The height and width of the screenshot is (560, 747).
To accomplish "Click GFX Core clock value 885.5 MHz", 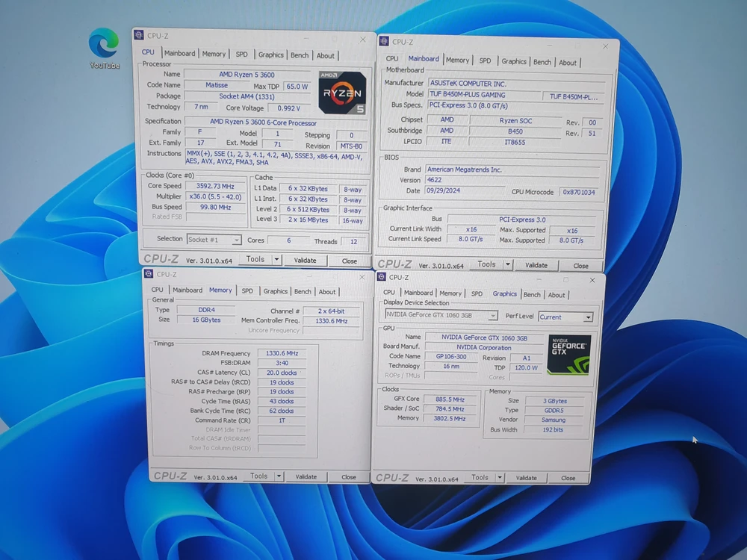I will click(450, 399).
